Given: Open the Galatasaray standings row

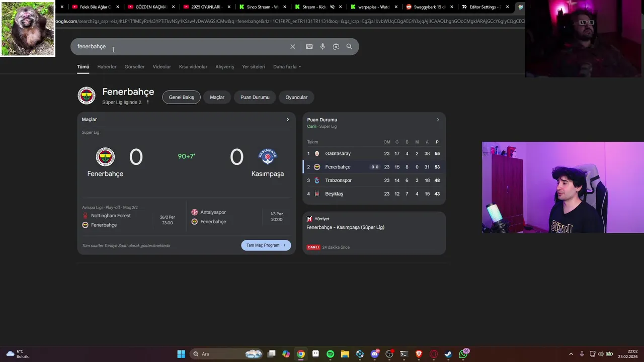Looking at the screenshot, I should point(374,153).
